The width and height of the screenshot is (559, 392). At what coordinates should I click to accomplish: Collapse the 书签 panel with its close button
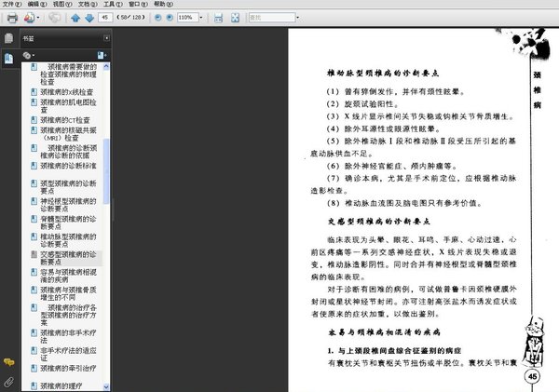(106, 38)
